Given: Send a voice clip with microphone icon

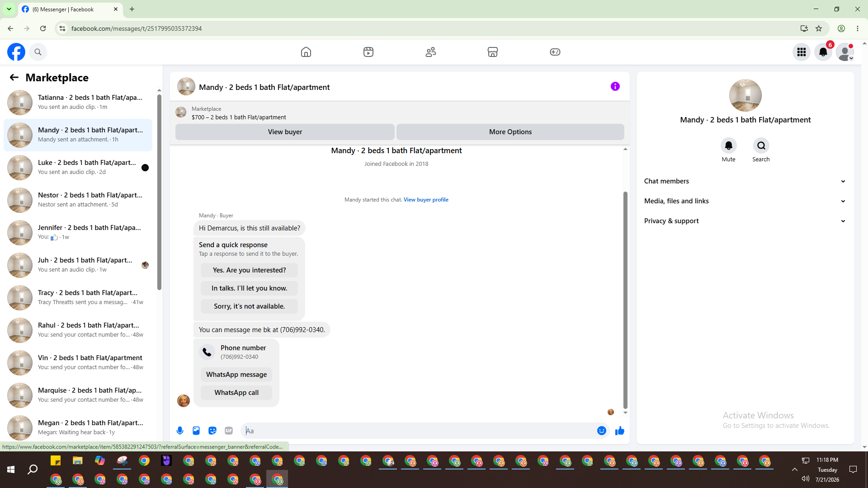Looking at the screenshot, I should point(180,431).
